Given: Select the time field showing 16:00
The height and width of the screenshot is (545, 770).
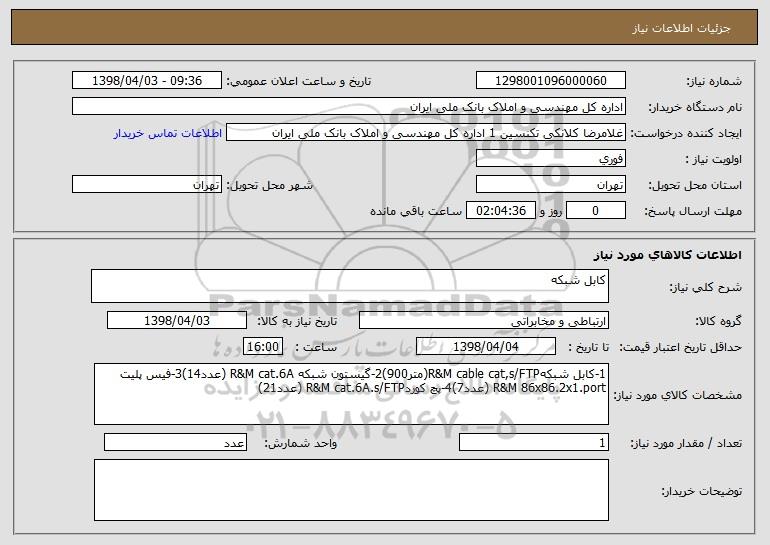Looking at the screenshot, I should (x=263, y=347).
